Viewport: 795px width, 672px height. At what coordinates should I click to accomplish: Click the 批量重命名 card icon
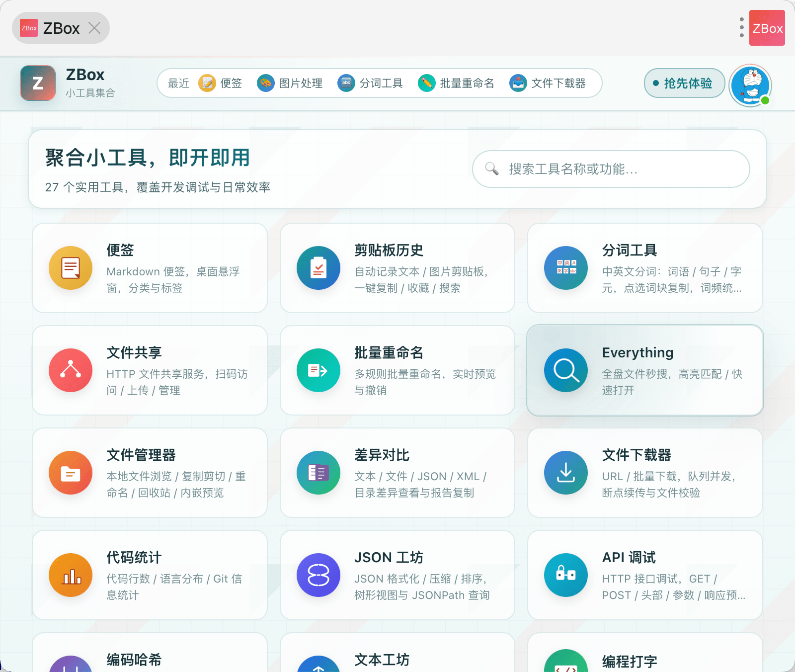318,370
